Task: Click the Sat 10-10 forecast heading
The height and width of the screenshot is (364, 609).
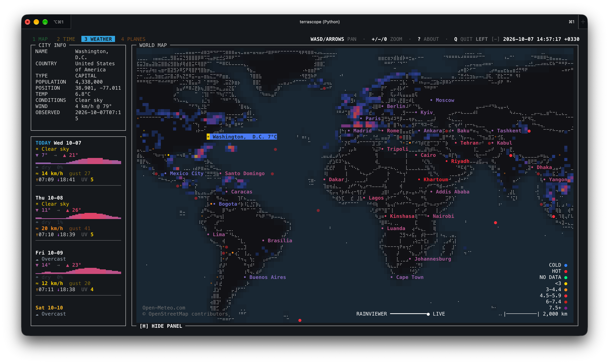Action: [49, 308]
